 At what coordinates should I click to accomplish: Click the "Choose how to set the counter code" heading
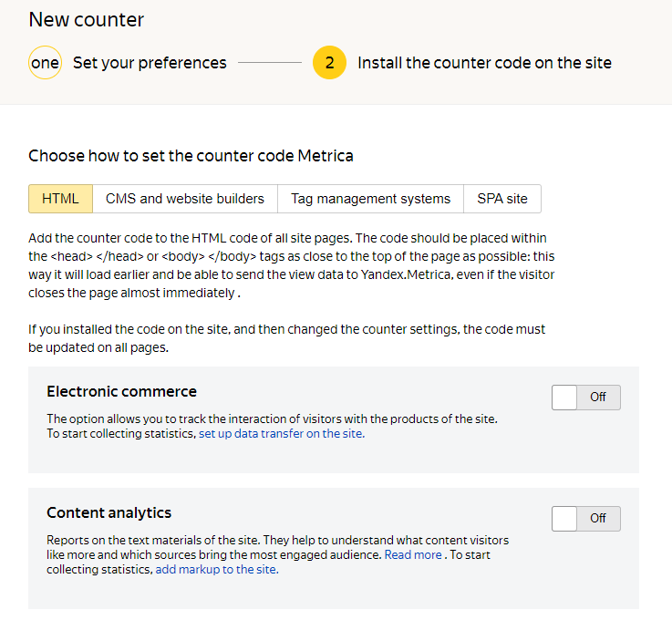(191, 156)
